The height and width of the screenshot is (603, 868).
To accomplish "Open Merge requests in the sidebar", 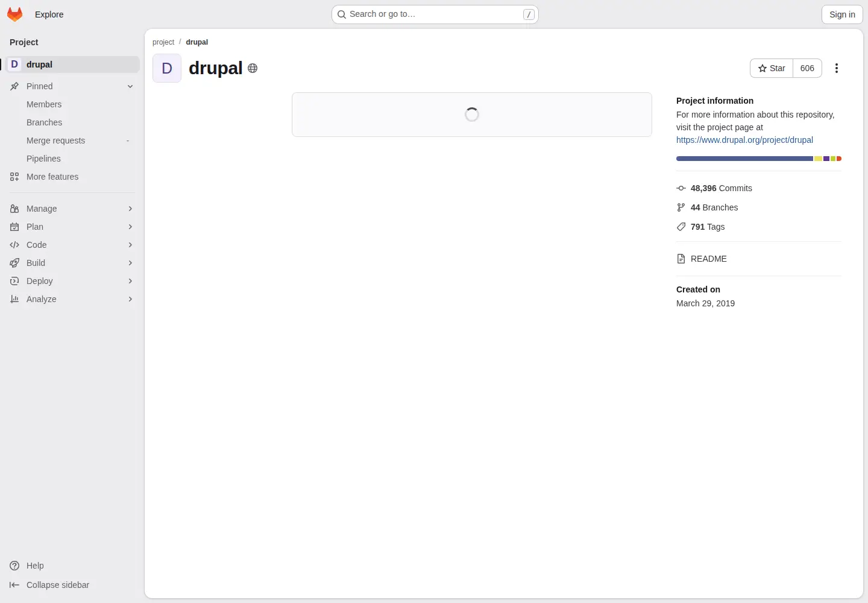I will (x=72, y=140).
